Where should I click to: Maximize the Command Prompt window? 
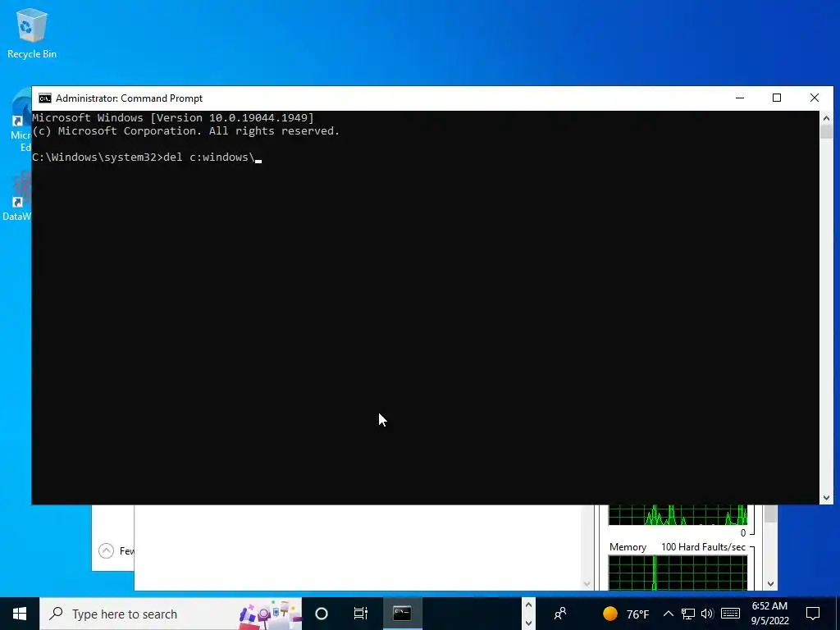(x=777, y=98)
